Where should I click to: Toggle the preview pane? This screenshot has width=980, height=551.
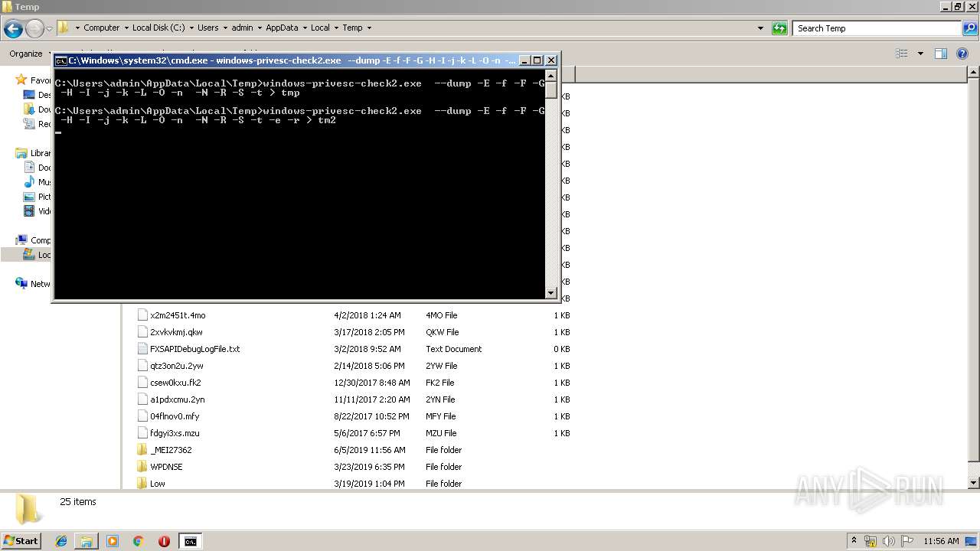941,54
